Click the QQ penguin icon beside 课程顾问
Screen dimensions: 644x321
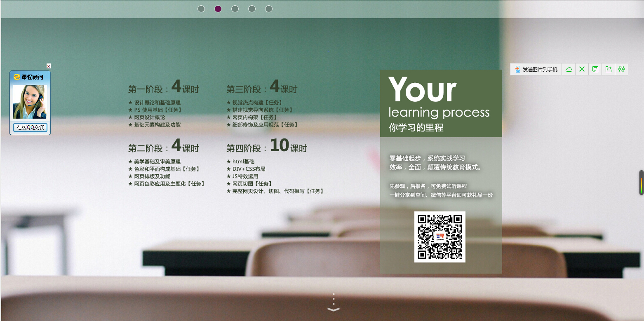point(17,77)
